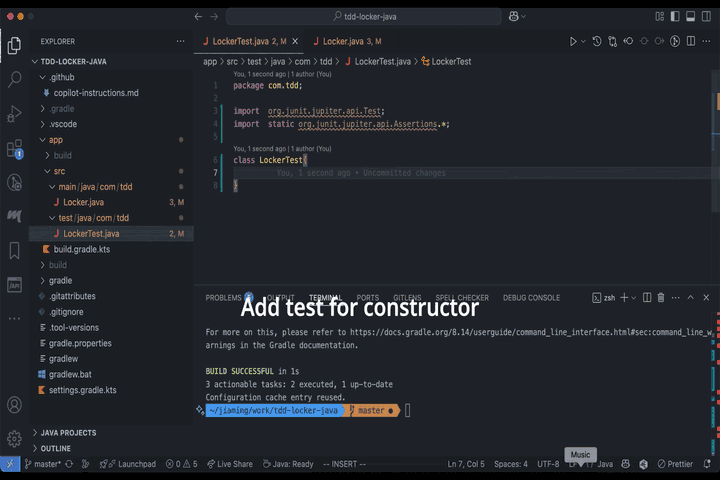This screenshot has height=480, width=720.
Task: Toggle primary side bar visibility
Action: pos(675,17)
